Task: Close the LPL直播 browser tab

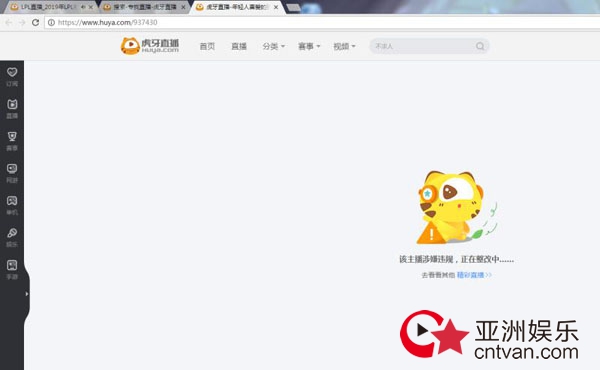Action: (91, 7)
